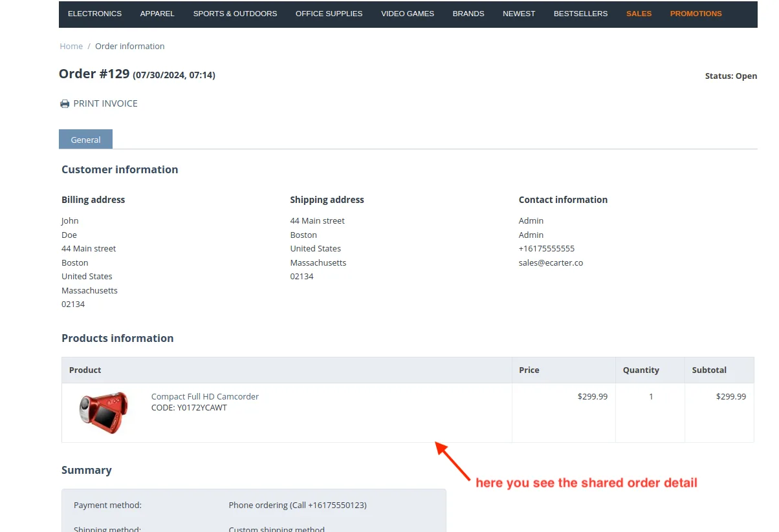Viewport: 779px width, 532px height.
Task: Click the printer icon beside Print Invoice
Action: [65, 104]
